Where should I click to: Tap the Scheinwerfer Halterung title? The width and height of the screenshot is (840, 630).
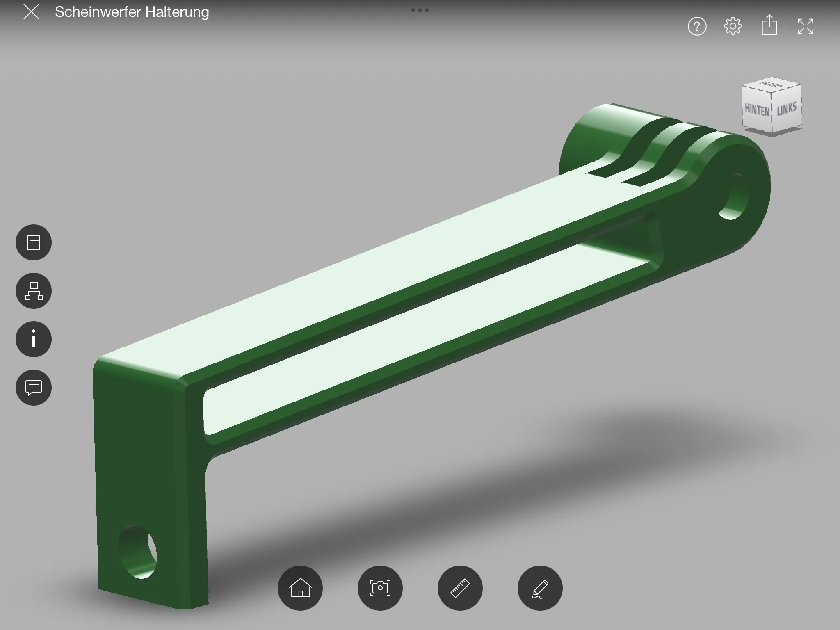tap(132, 12)
